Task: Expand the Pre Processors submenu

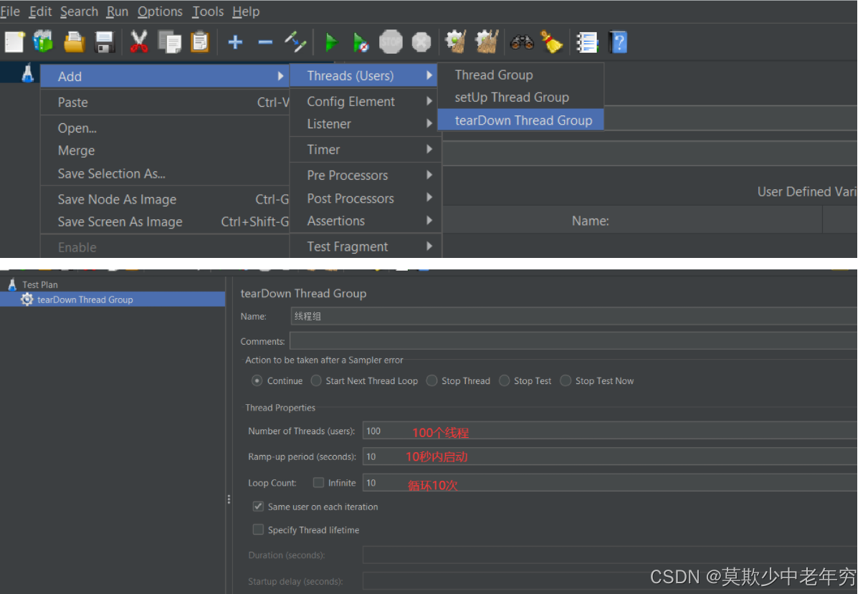Action: [366, 175]
